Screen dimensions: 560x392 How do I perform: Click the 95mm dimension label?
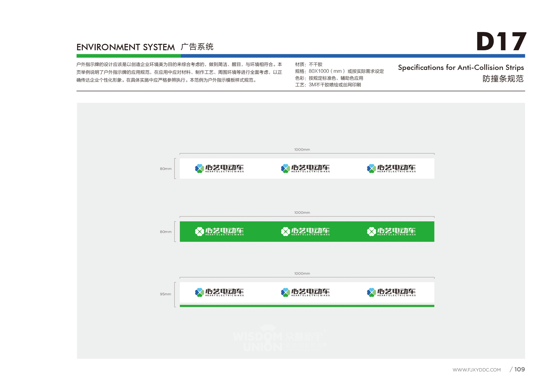point(165,294)
